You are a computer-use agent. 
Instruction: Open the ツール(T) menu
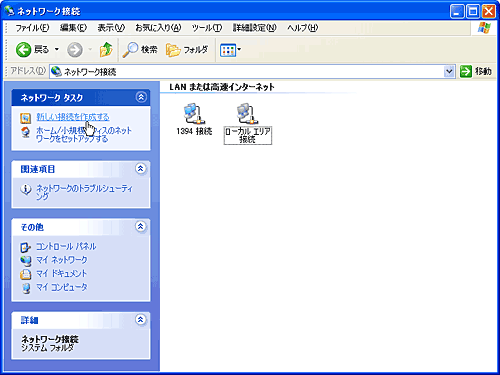pos(207,28)
